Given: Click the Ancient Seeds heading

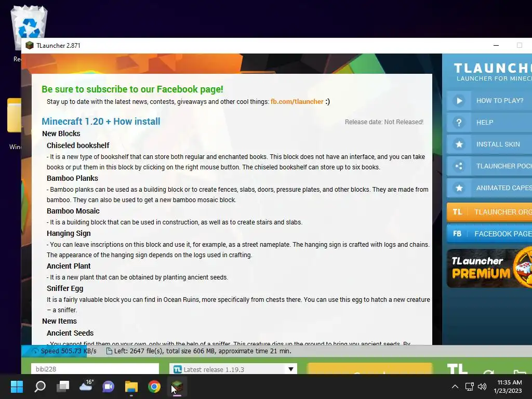Looking at the screenshot, I should tap(70, 333).
